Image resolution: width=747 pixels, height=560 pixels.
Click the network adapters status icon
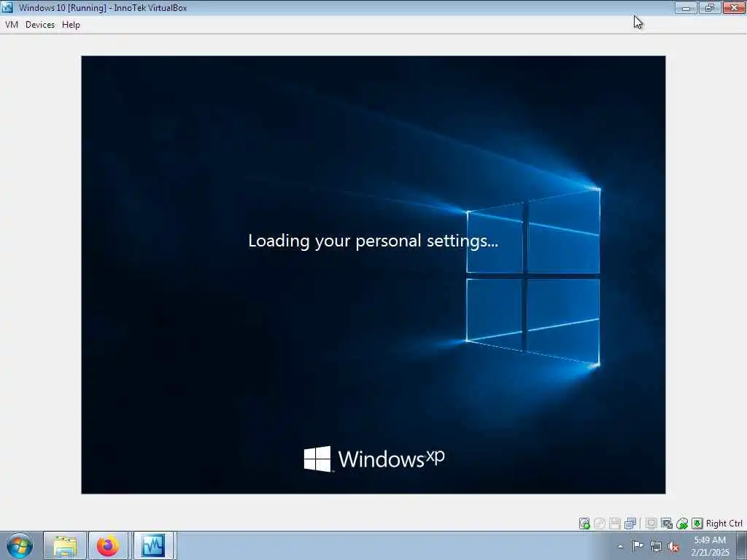[x=630, y=524]
